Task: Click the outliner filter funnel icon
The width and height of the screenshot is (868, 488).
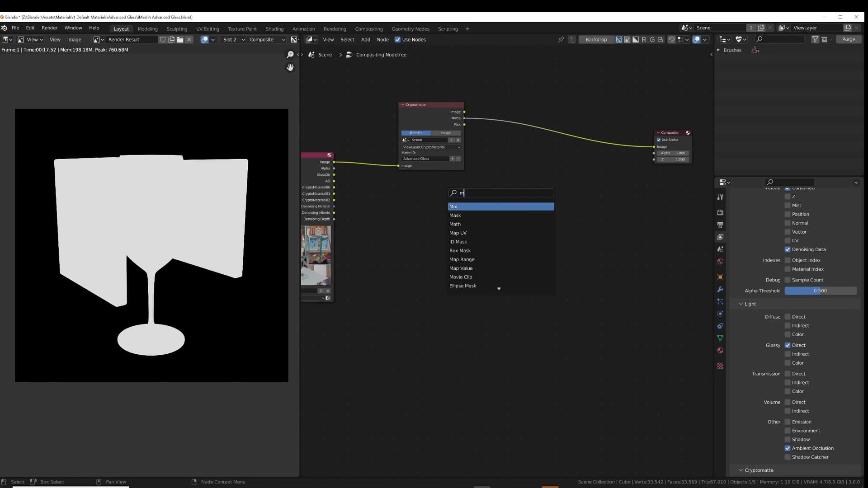Action: pyautogui.click(x=815, y=40)
